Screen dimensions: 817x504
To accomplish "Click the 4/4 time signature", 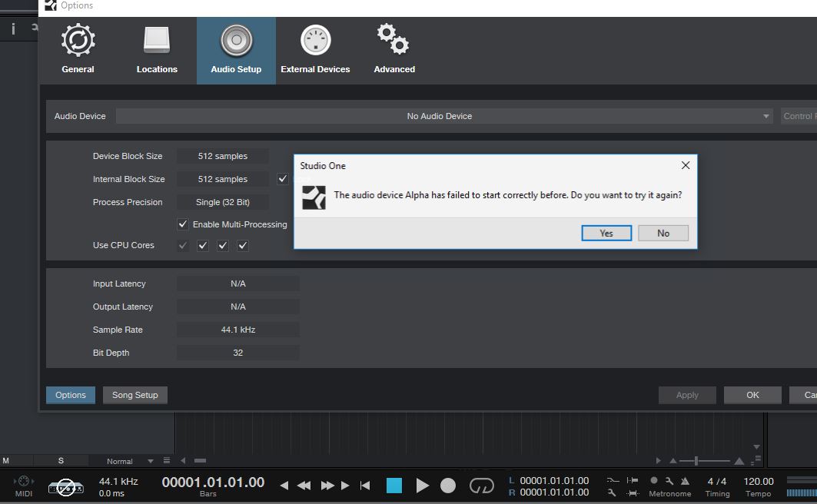I will tap(717, 482).
